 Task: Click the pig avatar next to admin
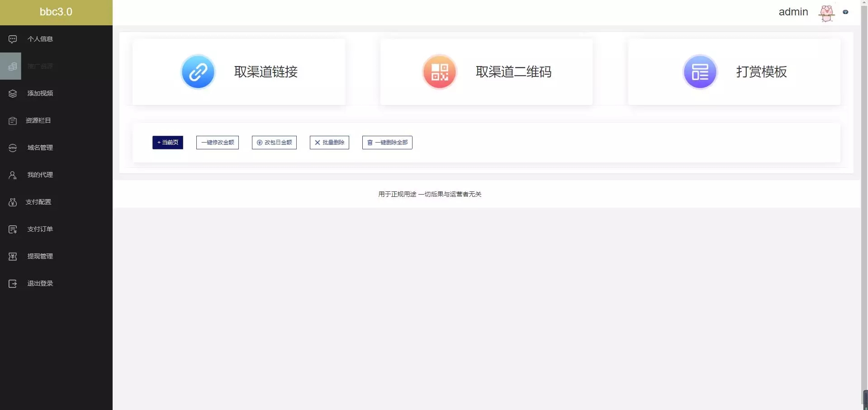[x=826, y=13]
